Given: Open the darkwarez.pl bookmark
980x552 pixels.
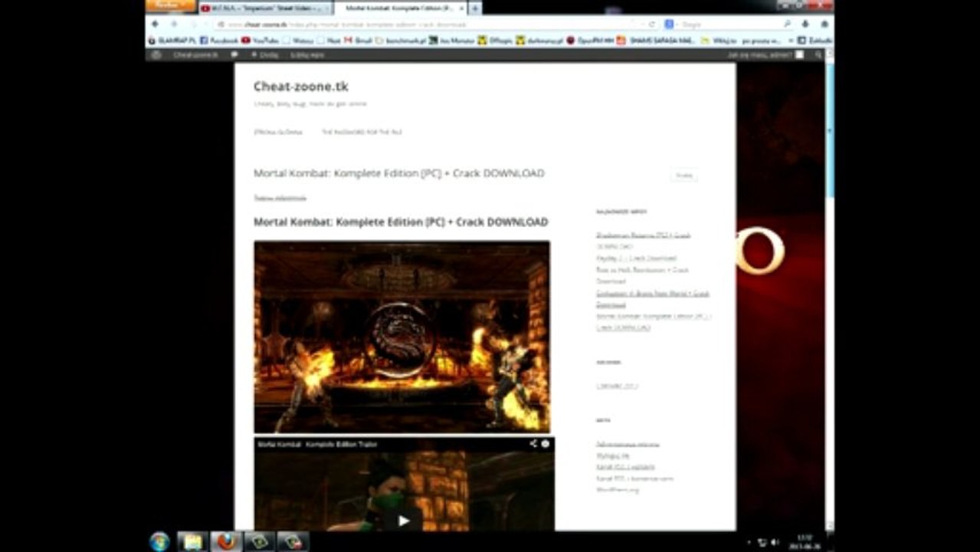Looking at the screenshot, I should point(539,40).
